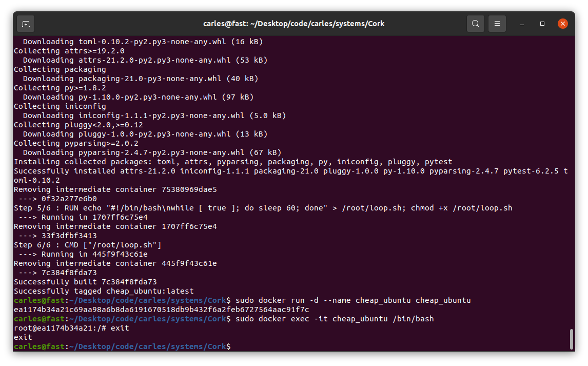Click 'Installing collected packages' line
The image size is (588, 366).
233,162
